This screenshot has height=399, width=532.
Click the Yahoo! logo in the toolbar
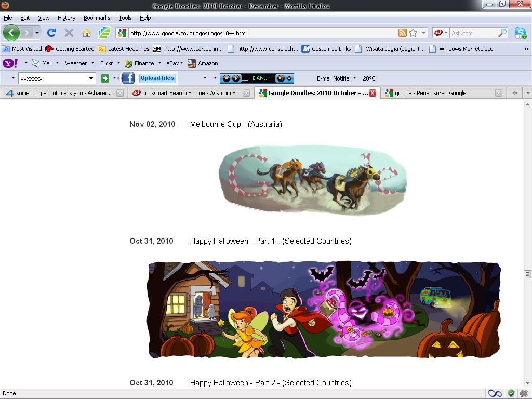pos(10,63)
